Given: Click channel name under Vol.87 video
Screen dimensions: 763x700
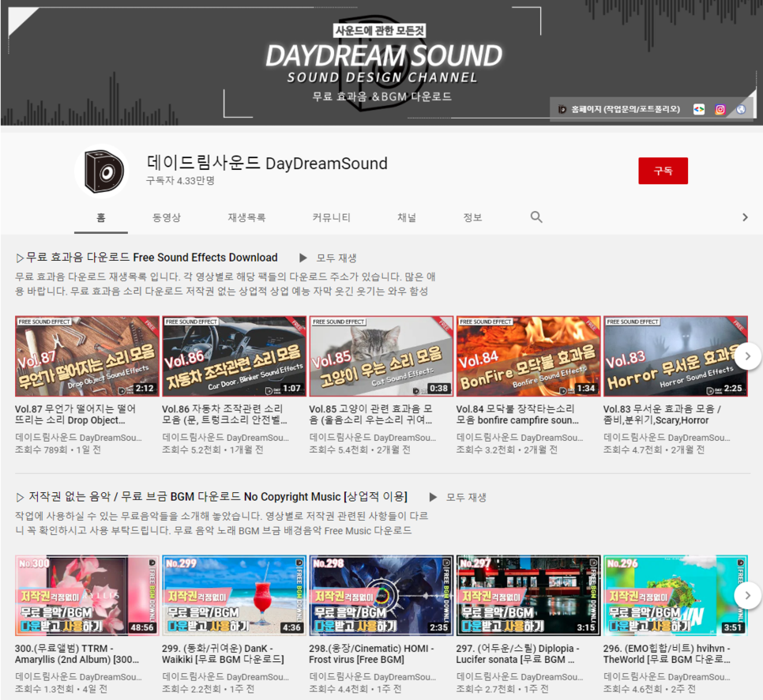Looking at the screenshot, I should point(78,438).
